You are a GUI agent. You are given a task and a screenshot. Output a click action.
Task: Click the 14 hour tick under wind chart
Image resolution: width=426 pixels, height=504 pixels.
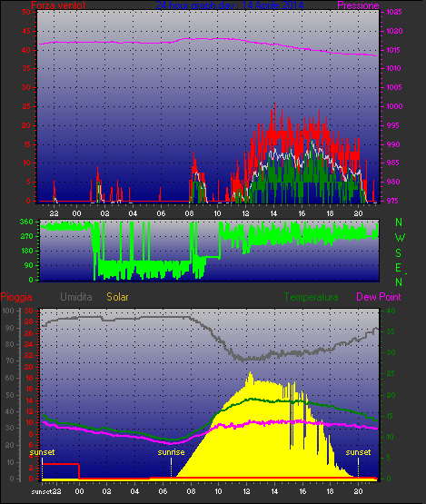point(273,213)
